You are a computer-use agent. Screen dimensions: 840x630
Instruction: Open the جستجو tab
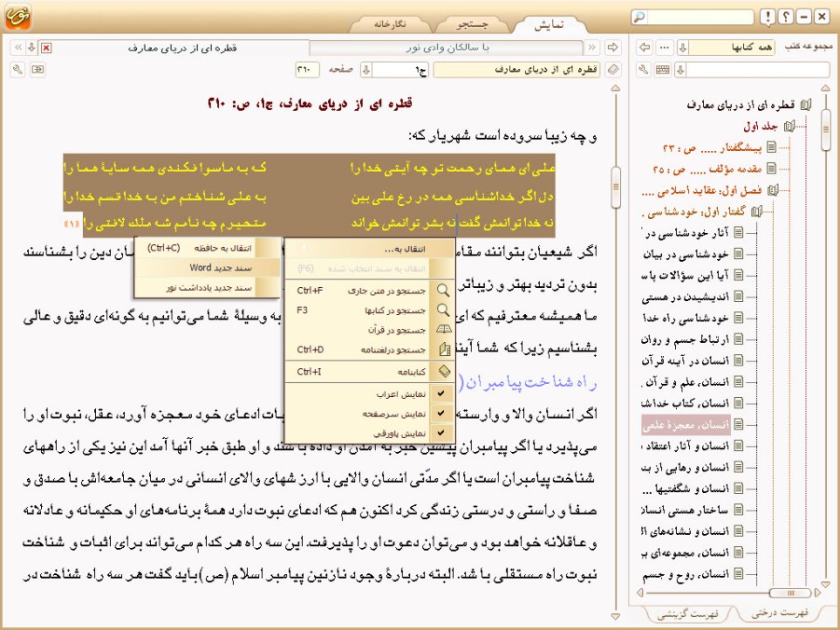(472, 24)
